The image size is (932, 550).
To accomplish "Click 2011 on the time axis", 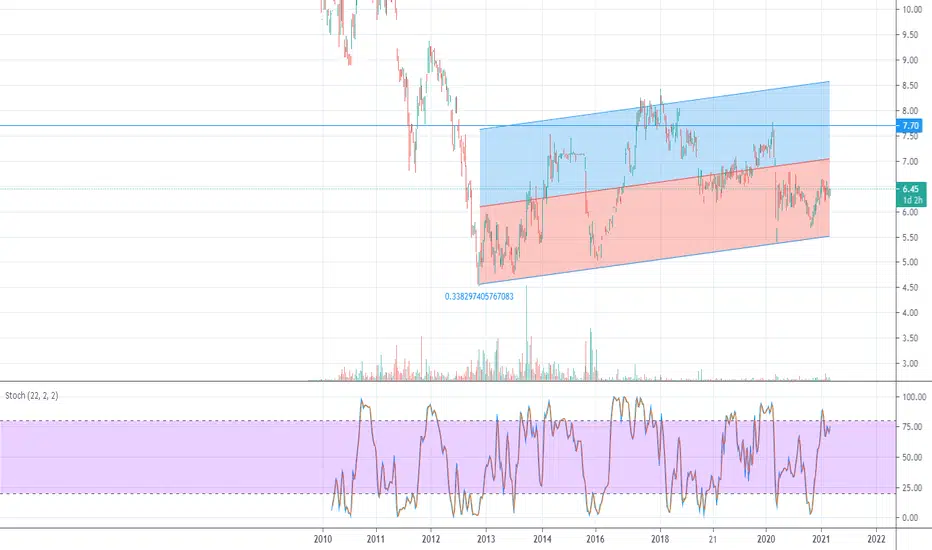I will pyautogui.click(x=376, y=539).
